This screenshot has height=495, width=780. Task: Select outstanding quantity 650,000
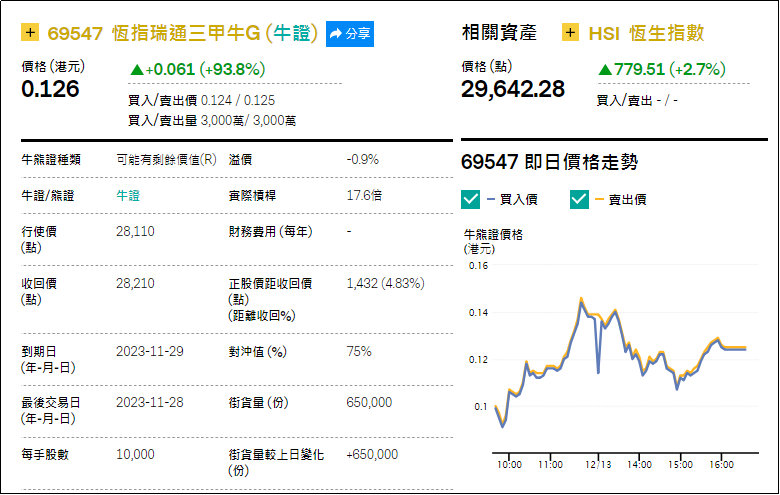pyautogui.click(x=369, y=402)
